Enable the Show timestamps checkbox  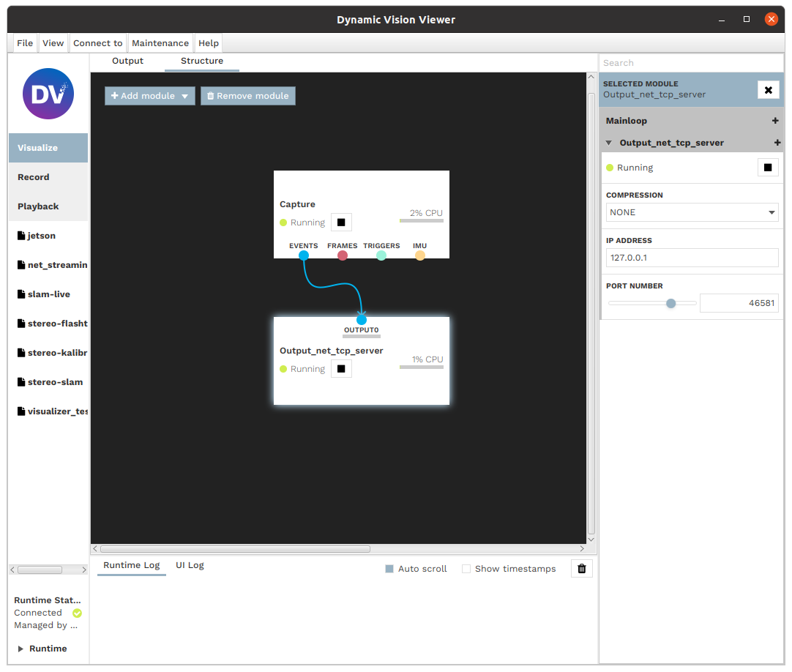click(x=466, y=568)
